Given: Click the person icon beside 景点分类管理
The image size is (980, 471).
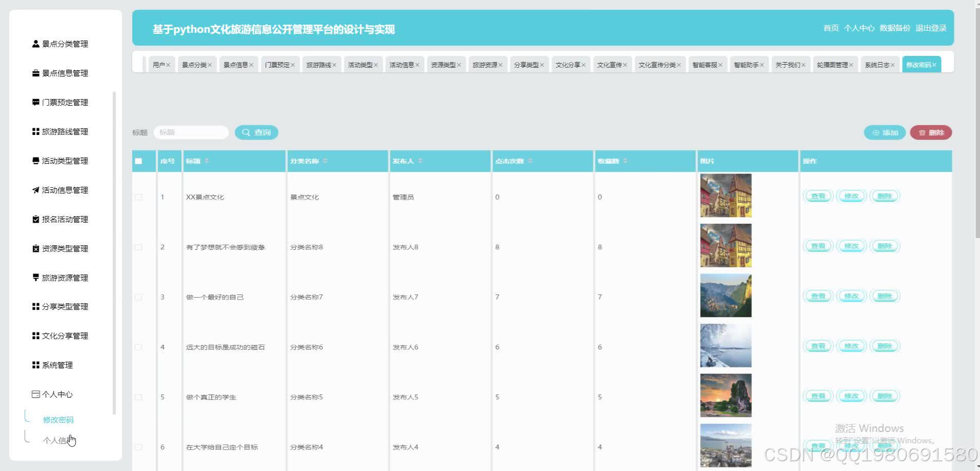Looking at the screenshot, I should tap(36, 44).
